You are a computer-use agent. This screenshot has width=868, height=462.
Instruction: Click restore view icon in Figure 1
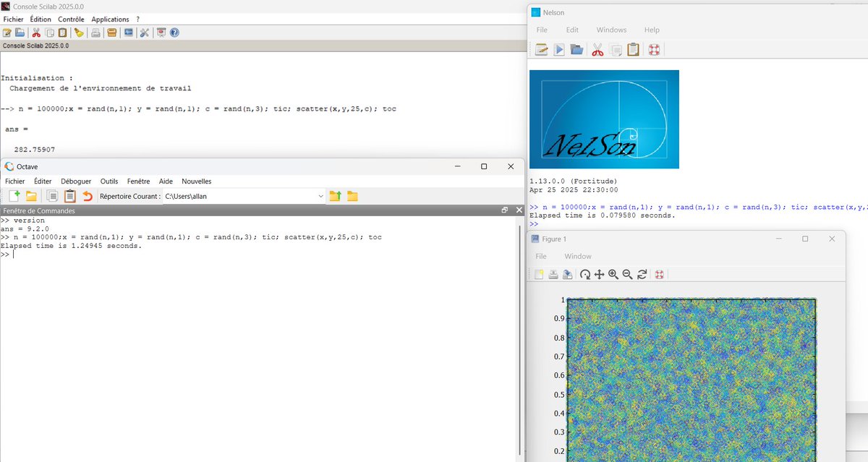coord(642,275)
